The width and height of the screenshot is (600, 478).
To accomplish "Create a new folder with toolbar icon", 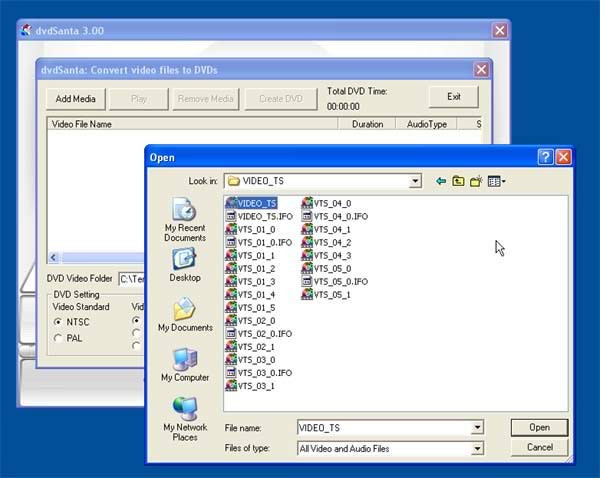I will (476, 181).
